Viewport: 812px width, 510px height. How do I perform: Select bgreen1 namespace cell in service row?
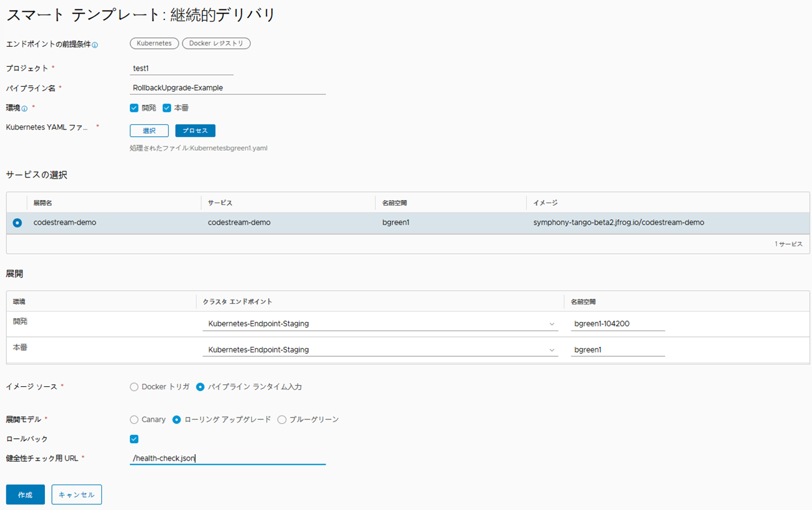(396, 222)
